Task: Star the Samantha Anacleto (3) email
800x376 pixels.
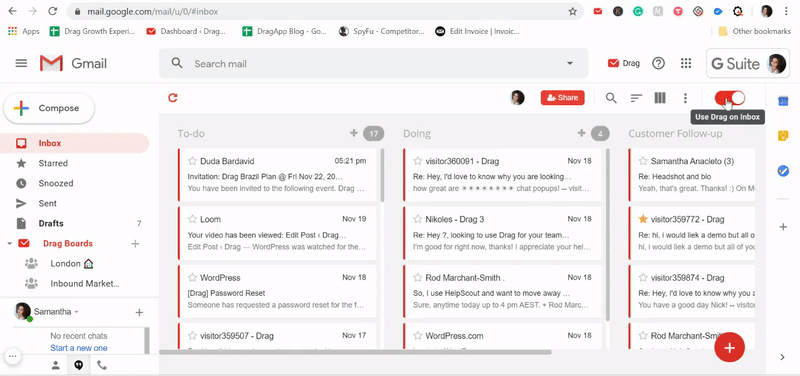Action: [x=643, y=161]
